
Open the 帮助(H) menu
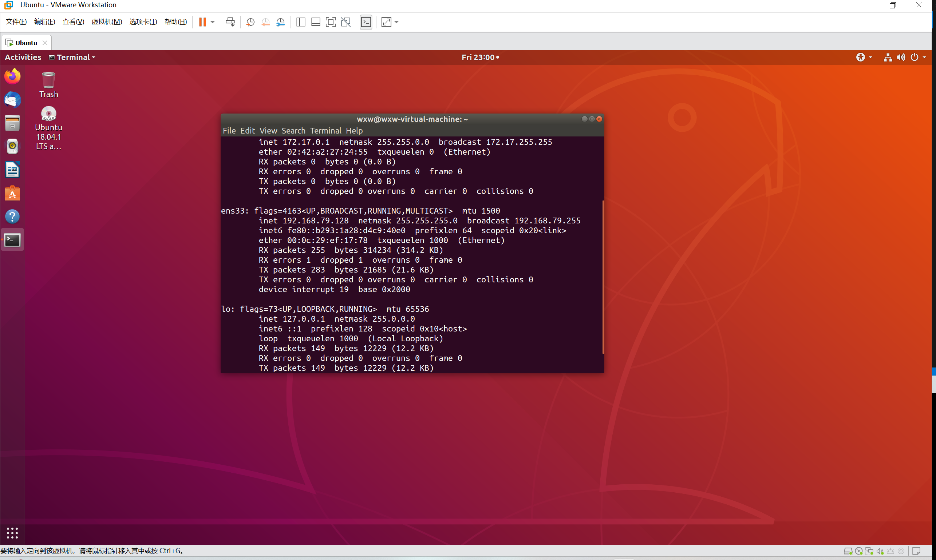[x=175, y=22]
